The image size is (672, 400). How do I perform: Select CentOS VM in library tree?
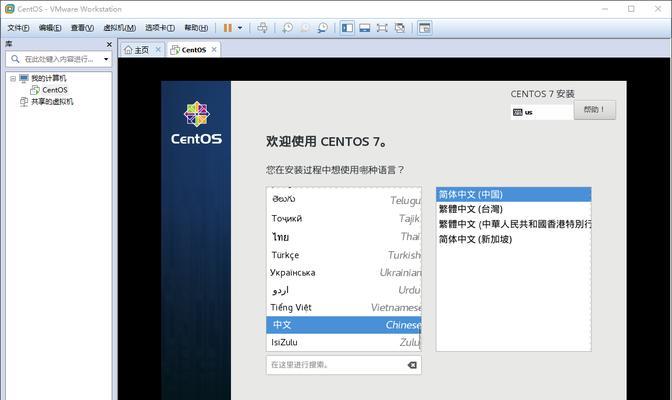54,90
